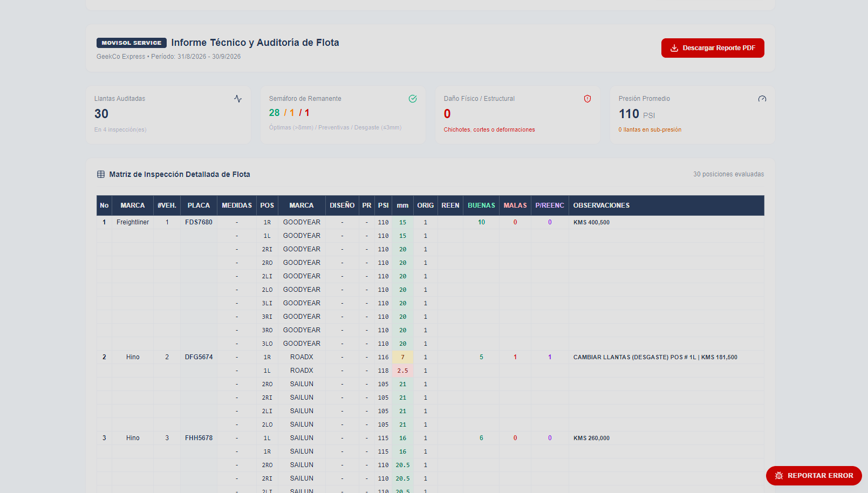Click the KMS 400,500 observation
The image size is (868, 493).
(x=591, y=222)
